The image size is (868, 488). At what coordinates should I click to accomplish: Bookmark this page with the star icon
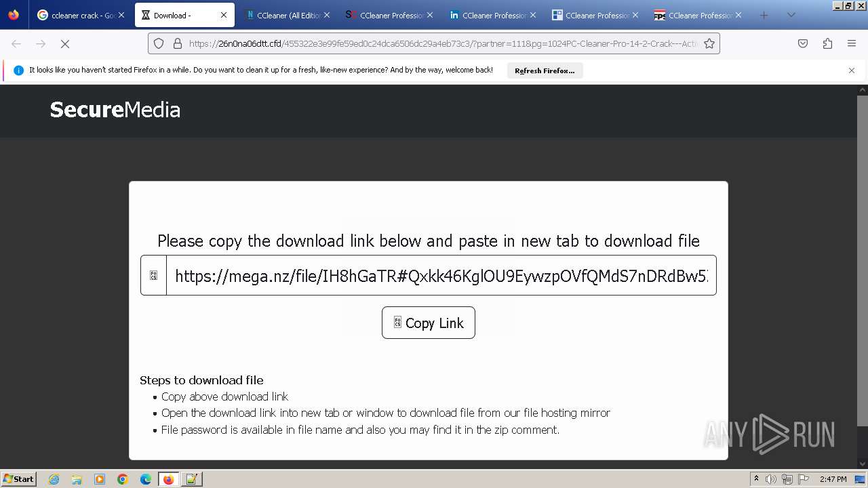coord(709,43)
